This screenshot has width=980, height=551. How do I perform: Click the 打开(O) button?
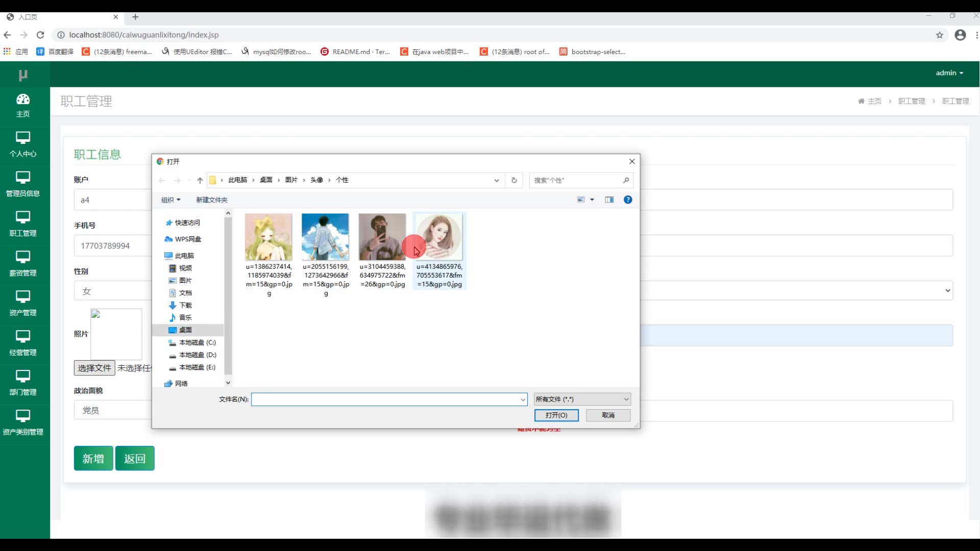[556, 415]
